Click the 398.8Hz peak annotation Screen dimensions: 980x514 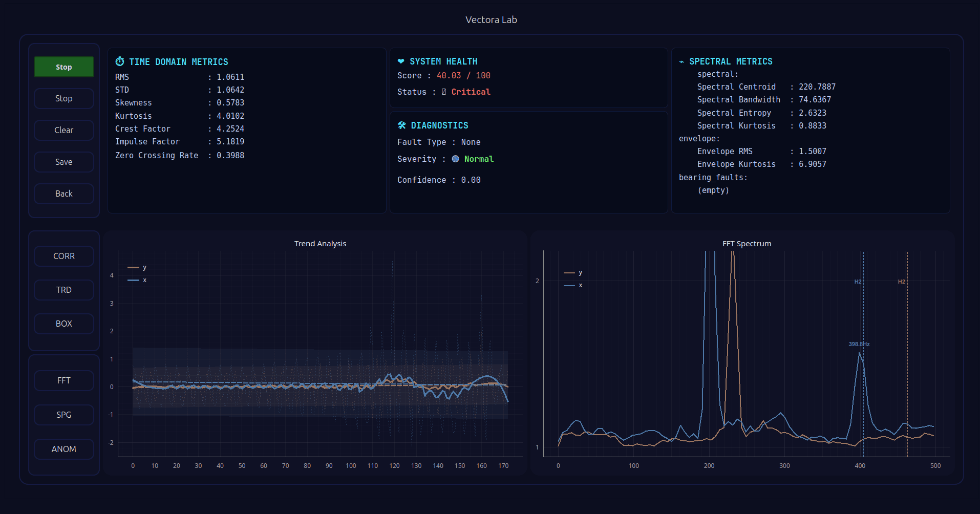[x=859, y=344]
